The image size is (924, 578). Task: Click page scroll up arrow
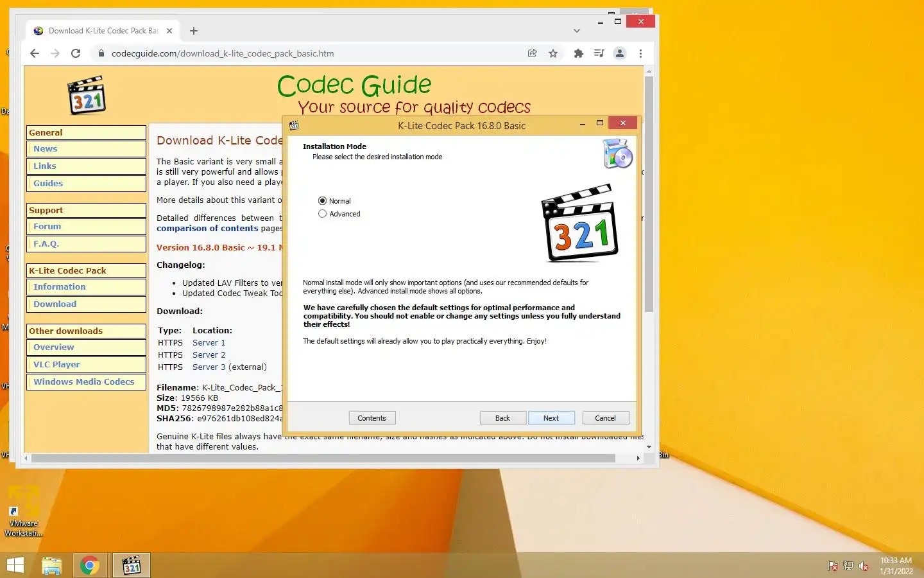(x=649, y=71)
